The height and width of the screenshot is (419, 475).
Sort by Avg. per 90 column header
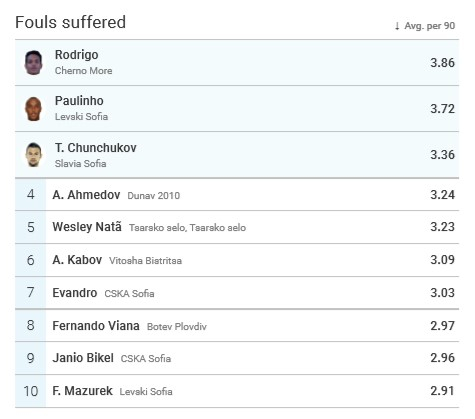pos(429,26)
